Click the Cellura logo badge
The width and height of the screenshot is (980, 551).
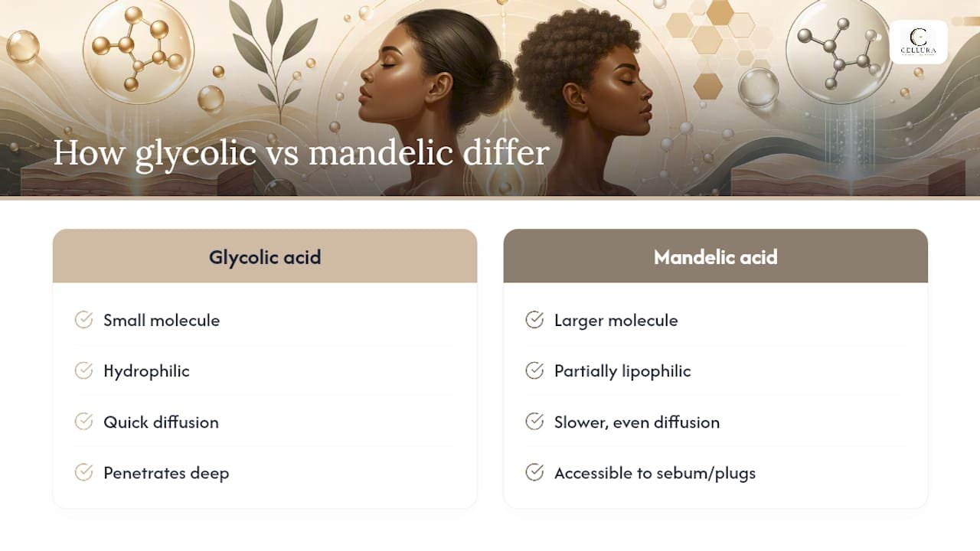[918, 41]
